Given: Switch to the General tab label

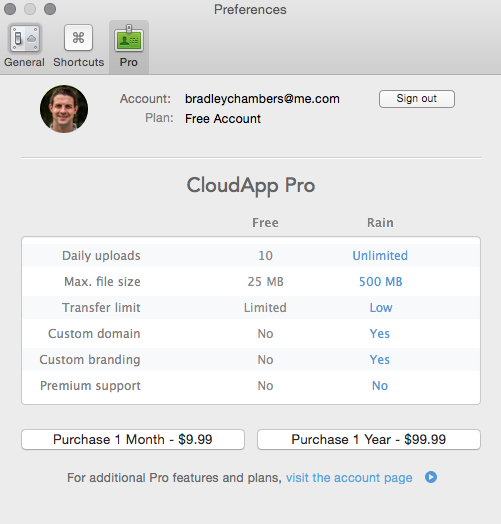Looking at the screenshot, I should (24, 62).
